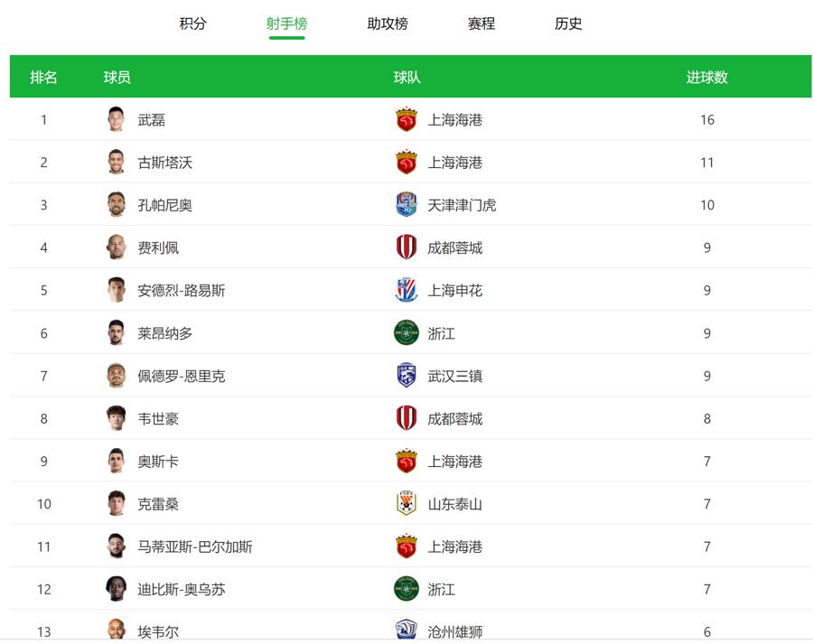The width and height of the screenshot is (813, 644).
Task: Select the 射手榜 tab
Action: pyautogui.click(x=286, y=24)
